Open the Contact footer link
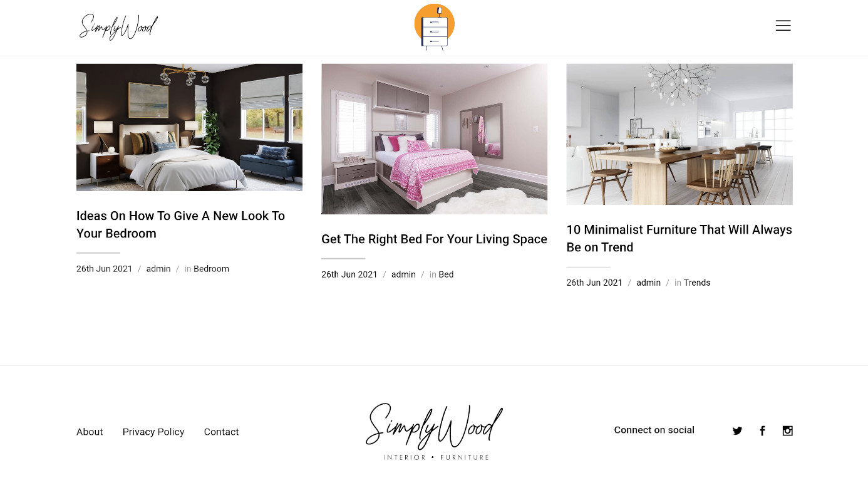868x490 pixels. click(221, 432)
